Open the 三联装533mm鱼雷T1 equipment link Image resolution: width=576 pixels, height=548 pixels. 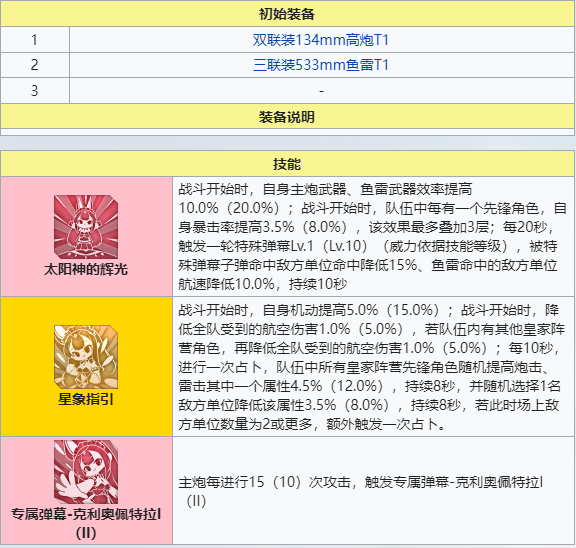pos(321,65)
